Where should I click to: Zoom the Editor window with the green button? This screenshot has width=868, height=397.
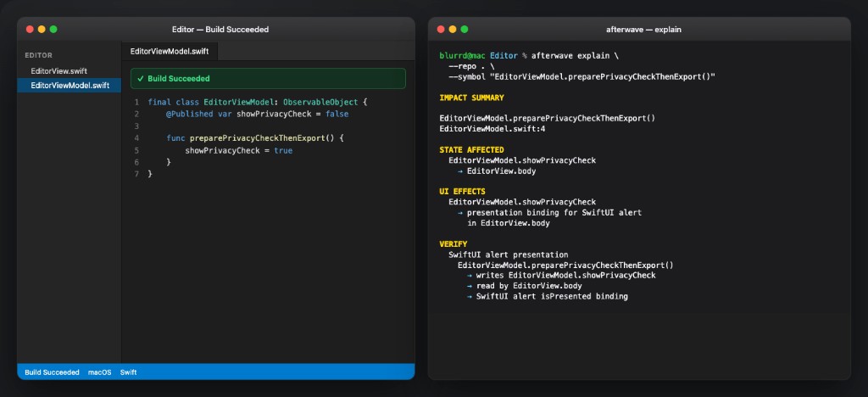point(53,30)
